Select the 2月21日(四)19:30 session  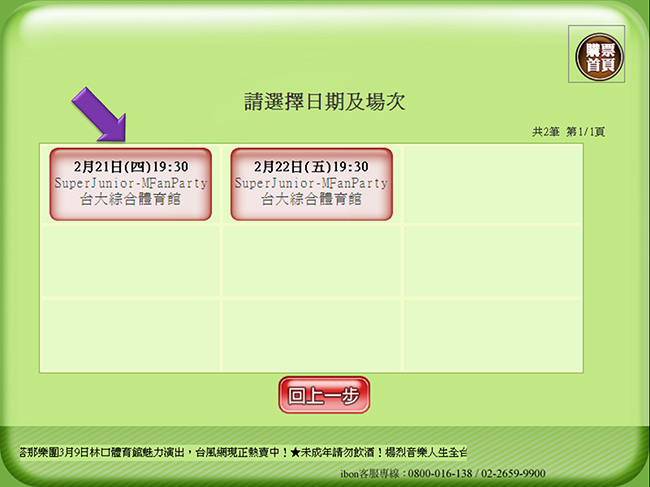[x=131, y=184]
